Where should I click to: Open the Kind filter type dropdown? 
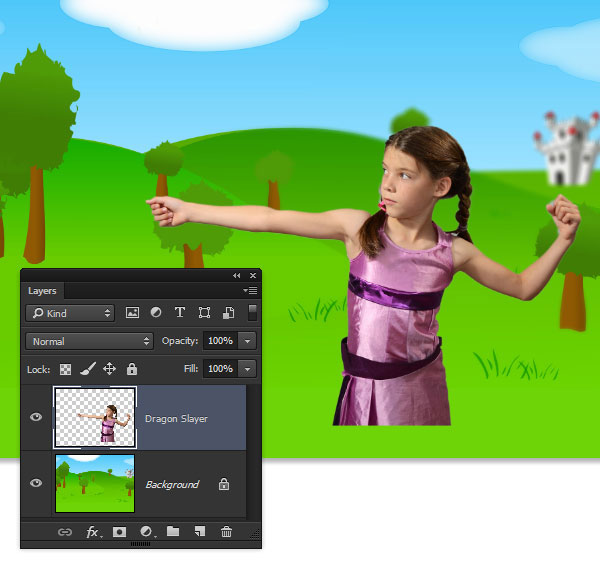point(71,313)
